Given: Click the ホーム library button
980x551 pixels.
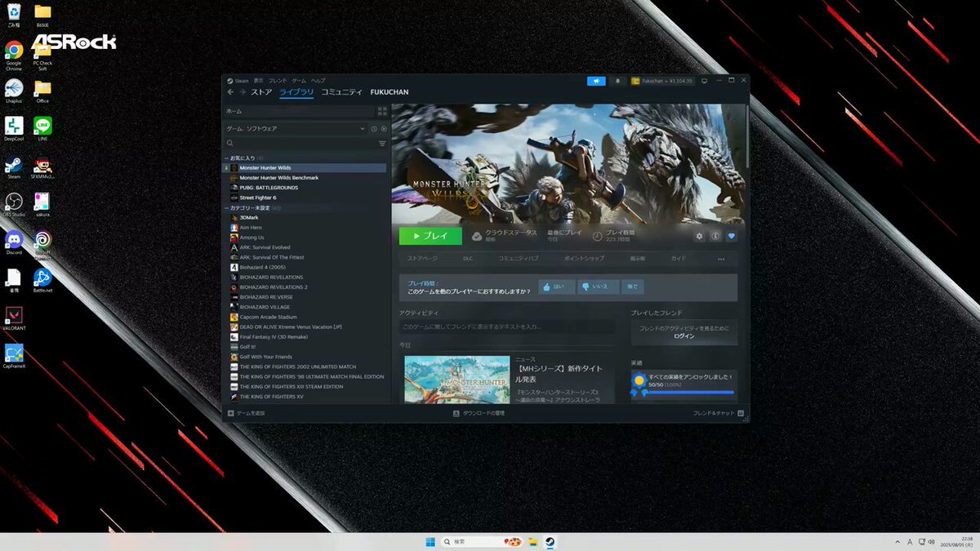Looking at the screenshot, I should [299, 110].
